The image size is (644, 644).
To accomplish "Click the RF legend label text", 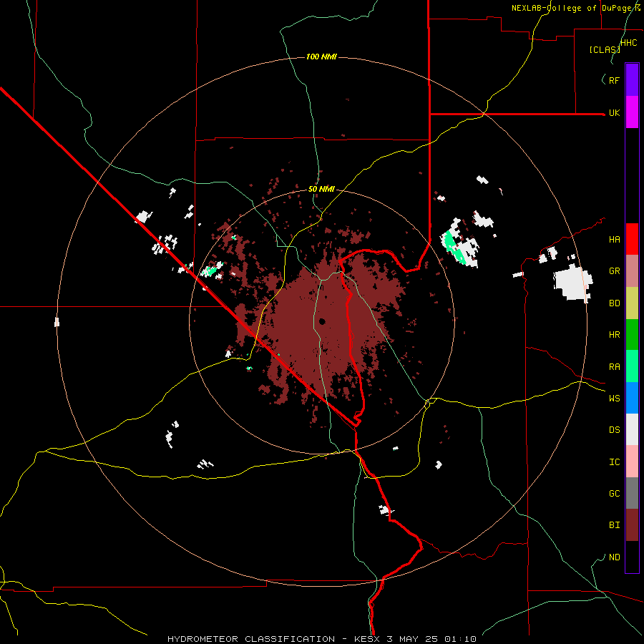I will [x=614, y=80].
